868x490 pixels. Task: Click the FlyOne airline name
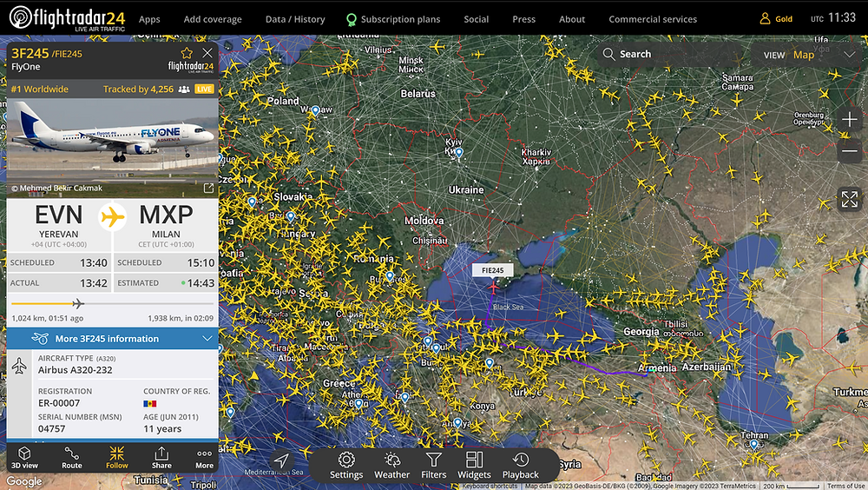point(26,67)
